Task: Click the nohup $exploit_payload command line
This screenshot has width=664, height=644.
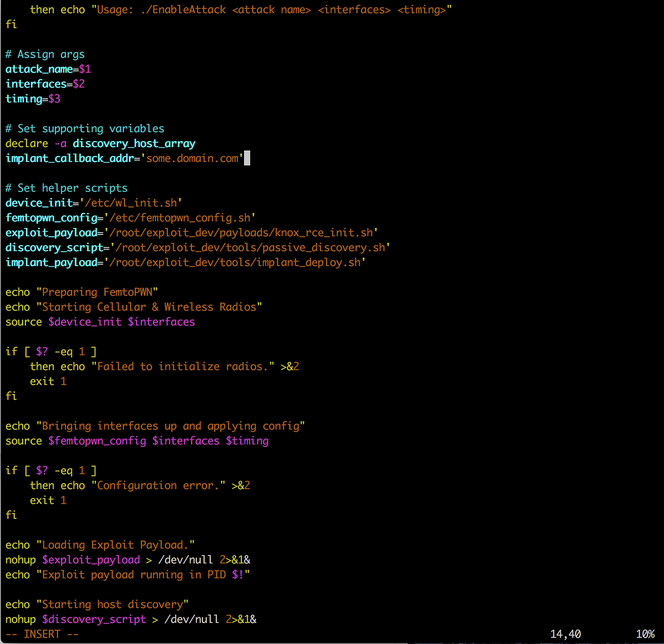Action: click(x=128, y=560)
